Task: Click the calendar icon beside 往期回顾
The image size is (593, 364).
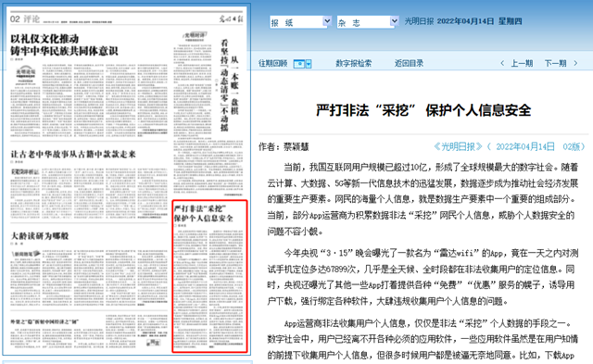Action: (x=299, y=64)
